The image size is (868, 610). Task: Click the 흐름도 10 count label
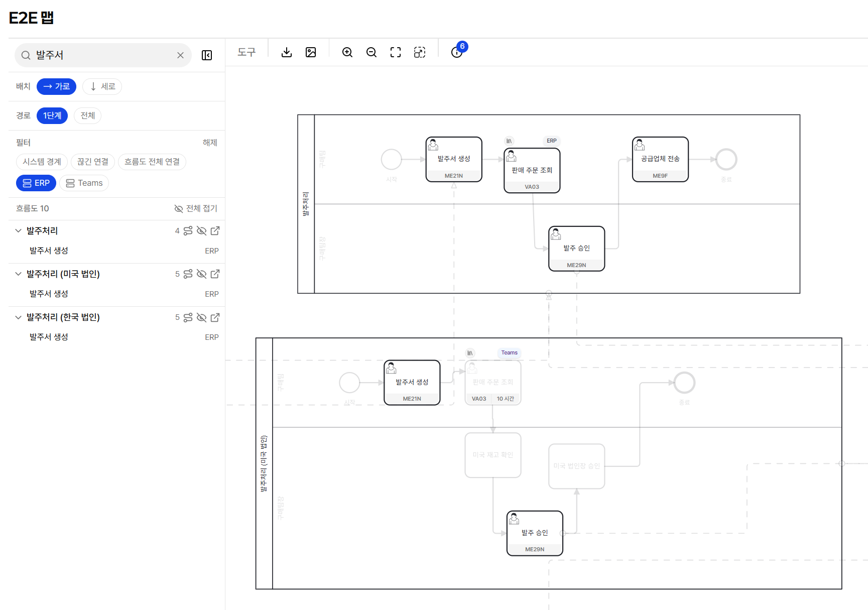[x=33, y=208]
